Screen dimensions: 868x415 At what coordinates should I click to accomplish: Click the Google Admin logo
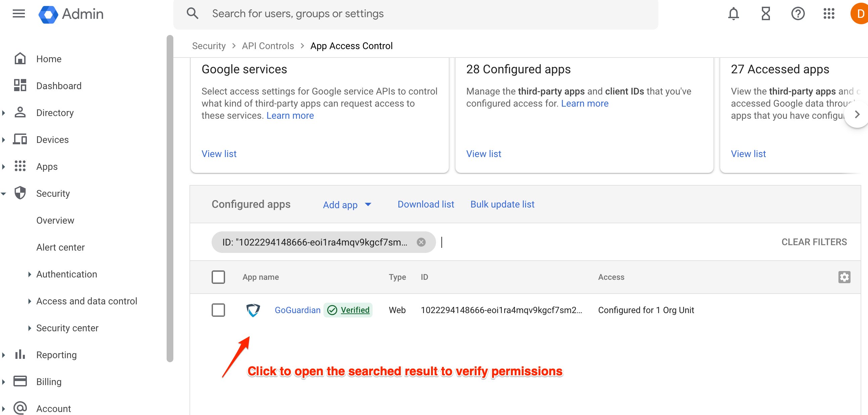coord(71,14)
